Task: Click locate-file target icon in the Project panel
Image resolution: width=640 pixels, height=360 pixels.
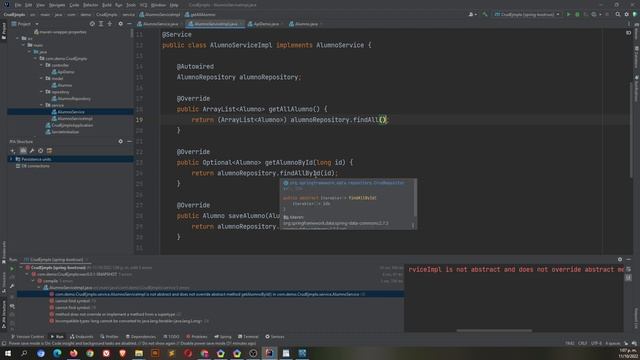Action: (92, 24)
